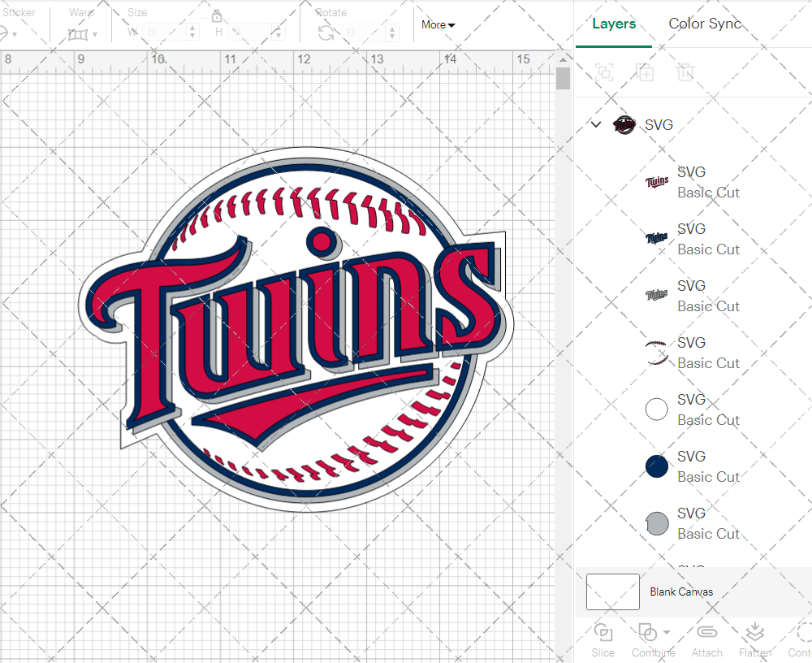
Task: Click the Width stepper arrows
Action: point(192,32)
